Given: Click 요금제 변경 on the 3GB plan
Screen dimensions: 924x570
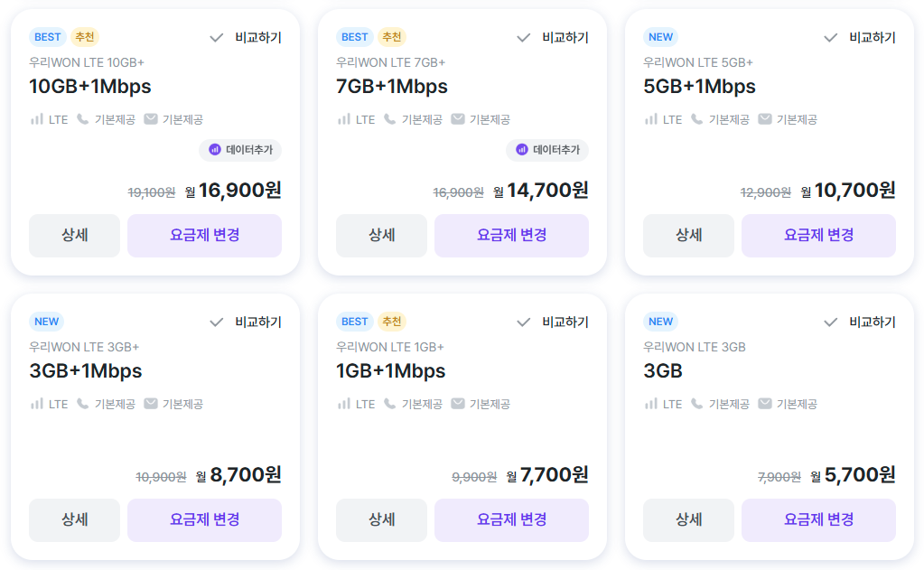Looking at the screenshot, I should pyautogui.click(x=818, y=519).
